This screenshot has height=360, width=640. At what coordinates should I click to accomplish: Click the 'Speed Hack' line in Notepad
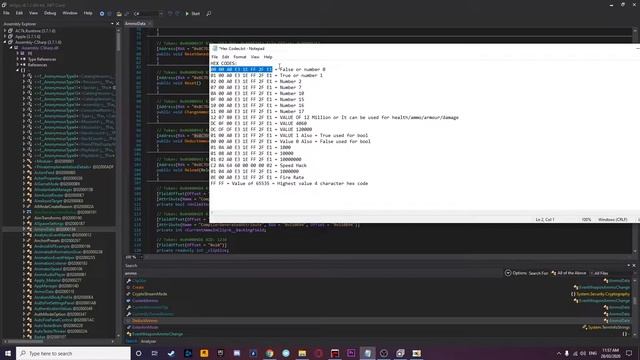tap(258, 165)
